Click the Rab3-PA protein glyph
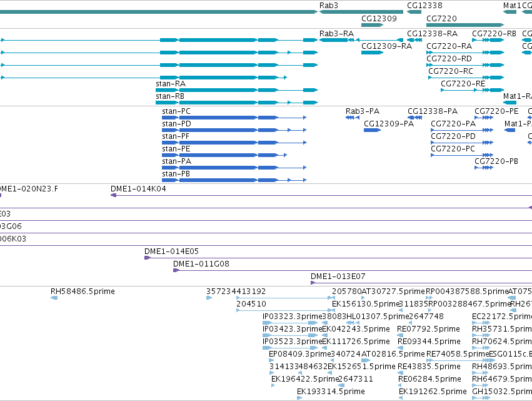The image size is (532, 401). tap(353, 118)
